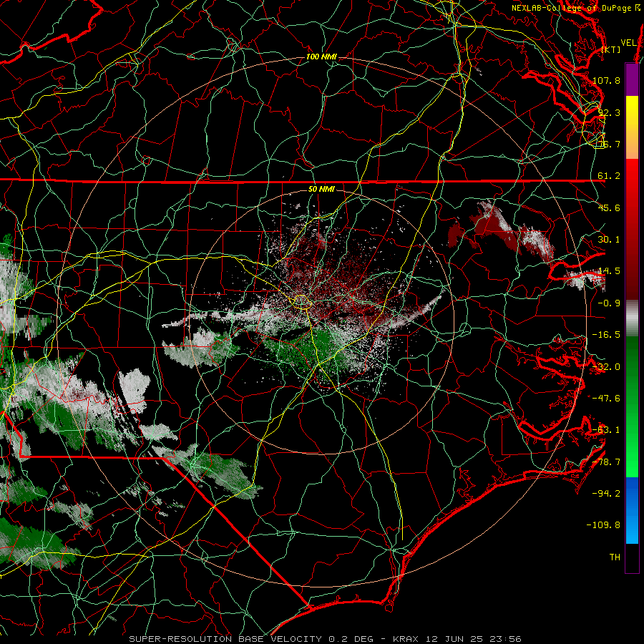
Task: Click the VEL legend title
Action: [629, 43]
